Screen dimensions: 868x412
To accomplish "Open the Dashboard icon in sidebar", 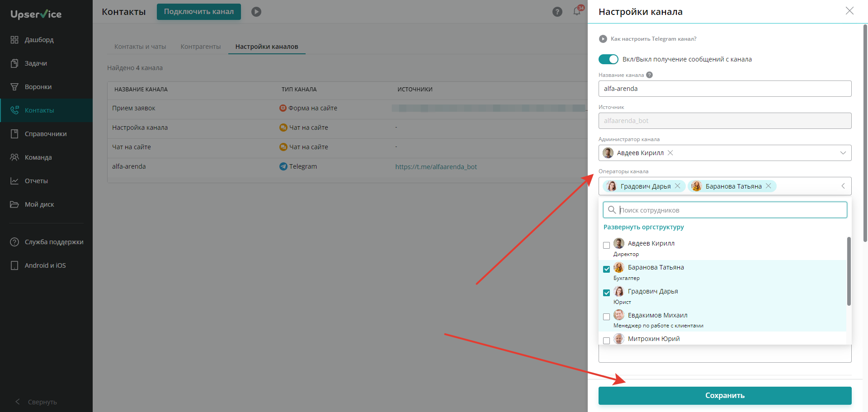I will tap(14, 40).
